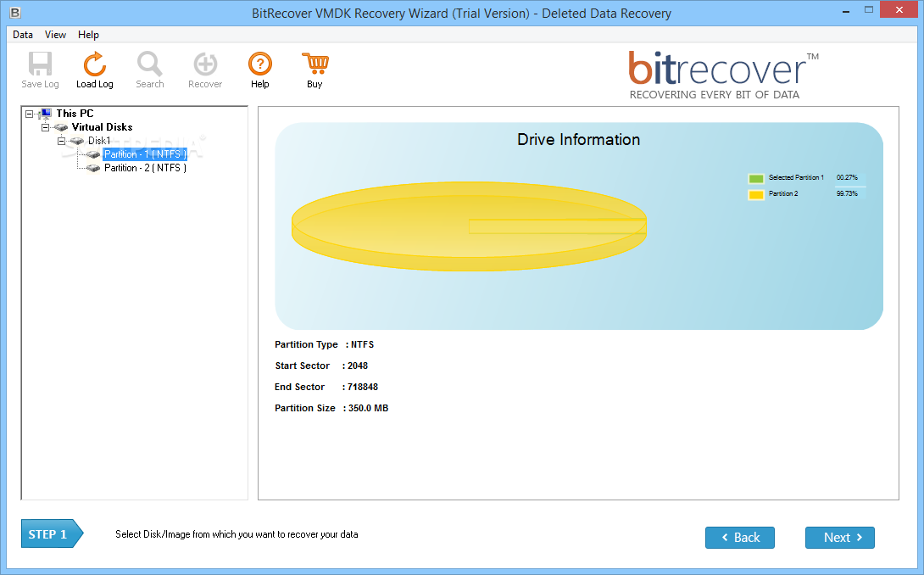Screen dimensions: 924x575
Task: Click the Disk1 drive icon
Action: pyautogui.click(x=76, y=141)
